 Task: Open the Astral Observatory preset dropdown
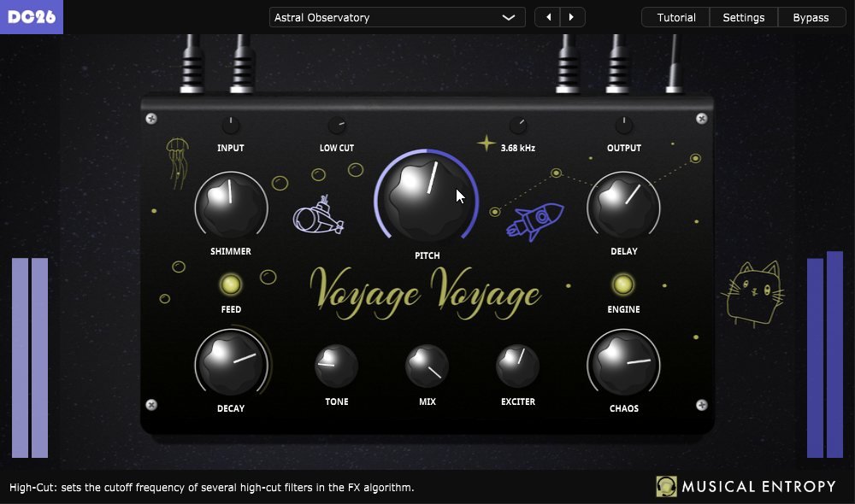(x=397, y=17)
